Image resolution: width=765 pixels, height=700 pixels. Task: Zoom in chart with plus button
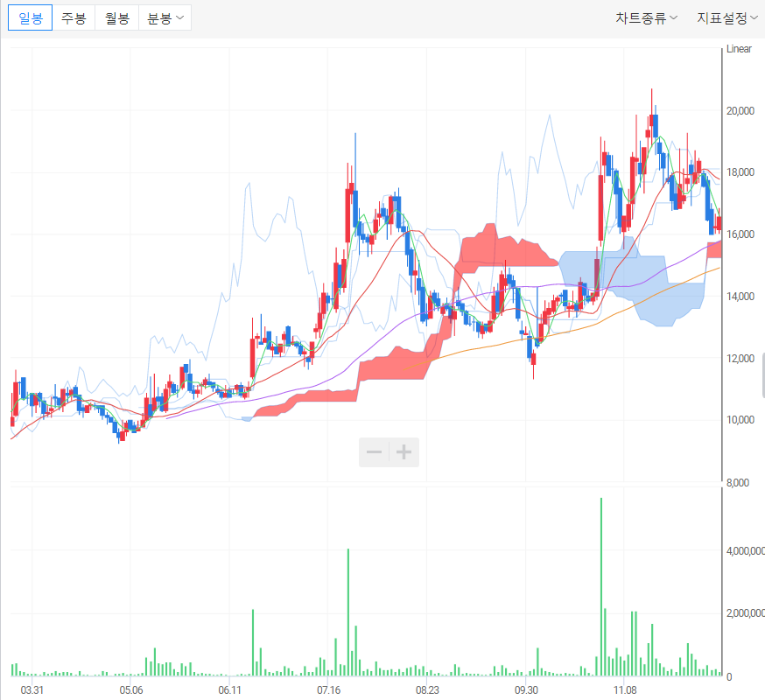pos(404,452)
